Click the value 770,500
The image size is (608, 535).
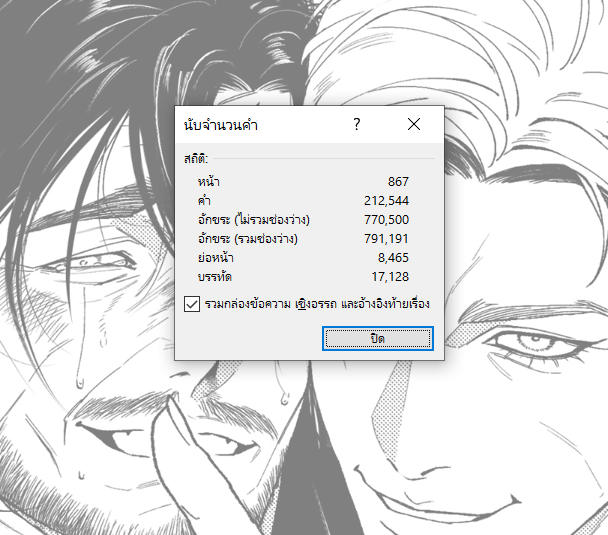point(386,220)
